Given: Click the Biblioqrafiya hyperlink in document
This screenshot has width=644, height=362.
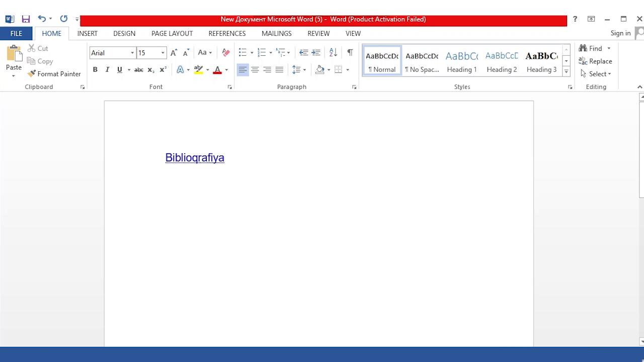Looking at the screenshot, I should 195,158.
